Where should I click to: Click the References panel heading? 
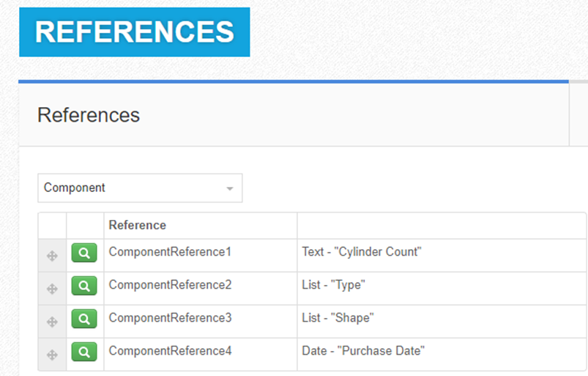click(89, 115)
